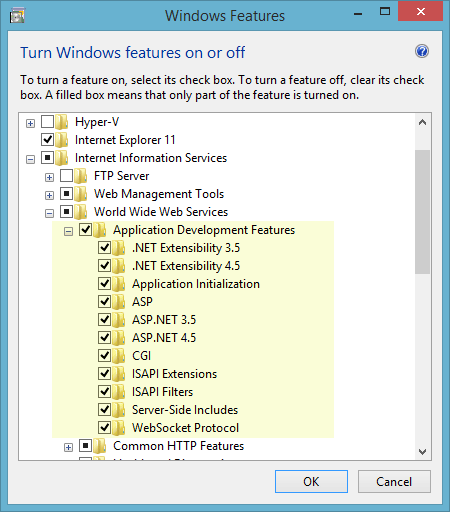Collapse the Application Development Features node
The image size is (450, 512).
point(68,232)
